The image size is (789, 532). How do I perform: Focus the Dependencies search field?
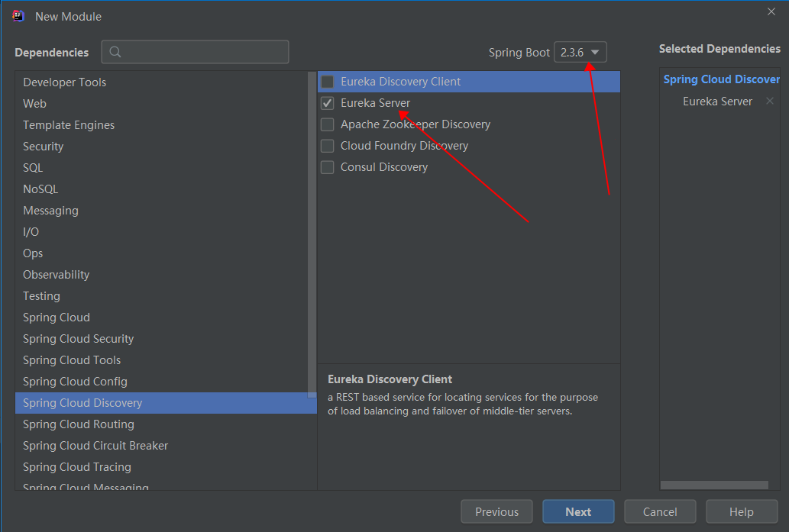pyautogui.click(x=196, y=52)
